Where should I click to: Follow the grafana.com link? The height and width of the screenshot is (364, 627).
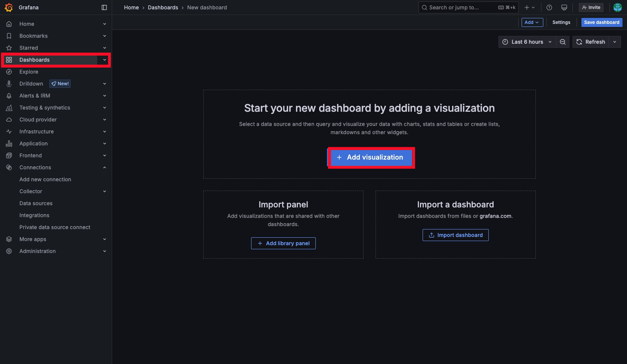point(495,216)
